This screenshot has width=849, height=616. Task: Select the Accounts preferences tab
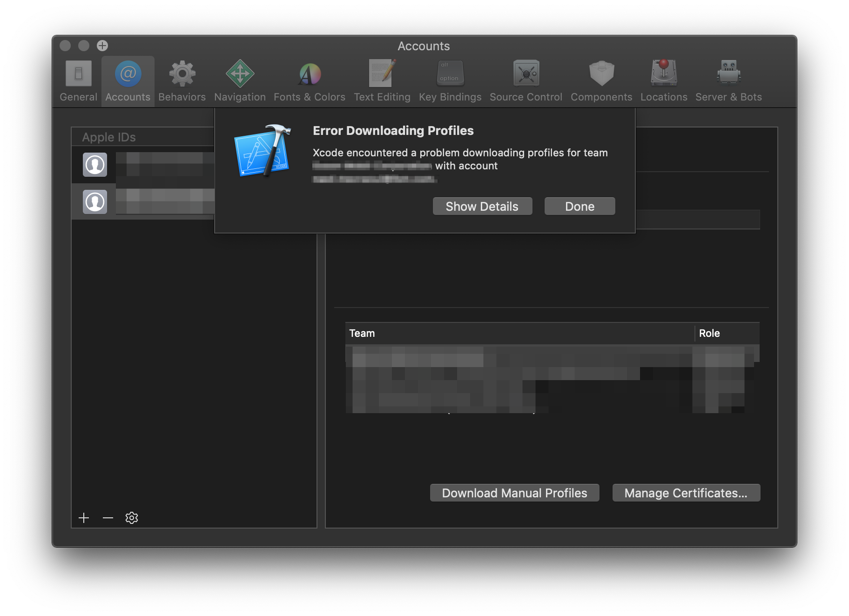point(128,81)
